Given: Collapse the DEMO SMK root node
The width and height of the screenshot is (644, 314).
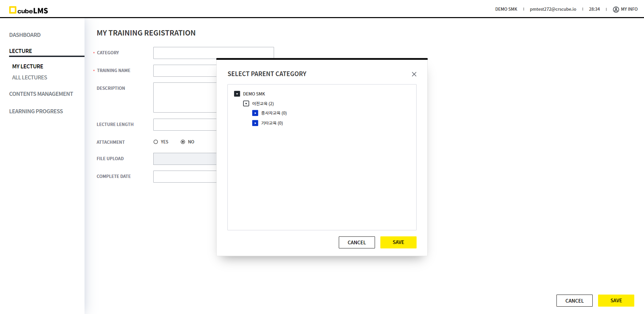Looking at the screenshot, I should point(237,94).
